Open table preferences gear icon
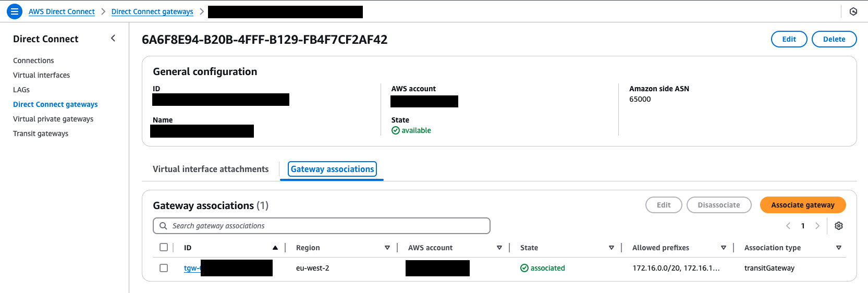Screen dimensions: 868x293 click(839, 226)
